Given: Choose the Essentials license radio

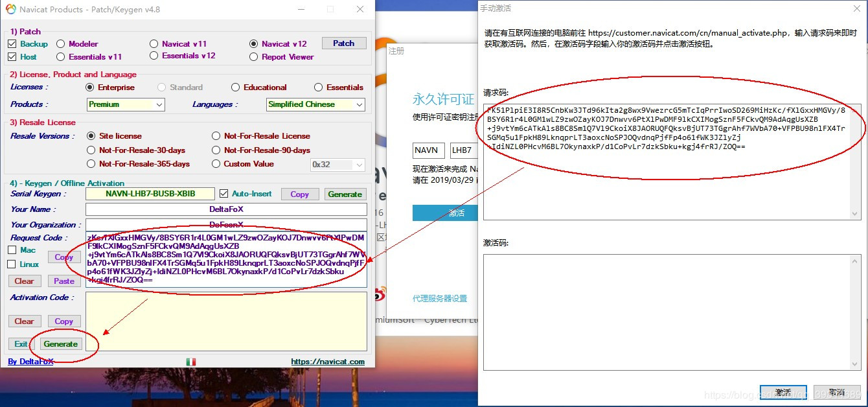Looking at the screenshot, I should tap(319, 87).
